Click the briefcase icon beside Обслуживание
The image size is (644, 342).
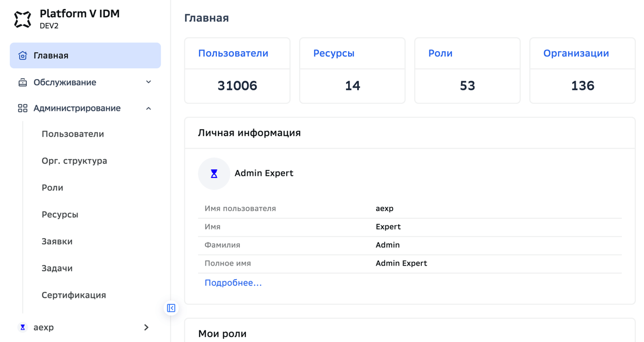[x=23, y=82]
